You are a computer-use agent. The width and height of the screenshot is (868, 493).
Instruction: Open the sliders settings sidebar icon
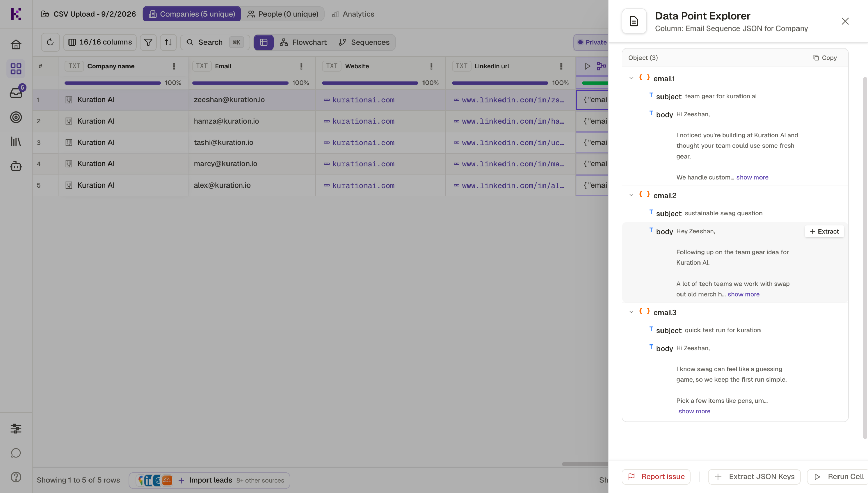pos(16,429)
